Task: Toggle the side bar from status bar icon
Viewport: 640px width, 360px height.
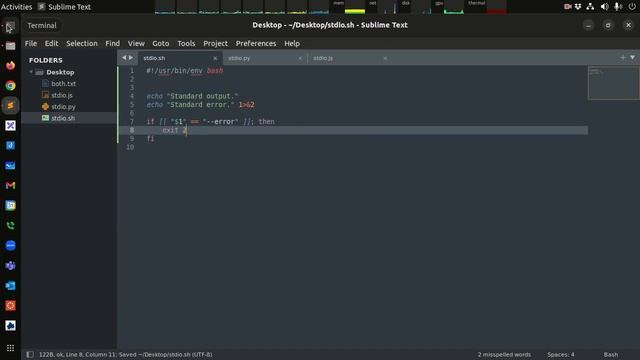Action: click(x=30, y=354)
